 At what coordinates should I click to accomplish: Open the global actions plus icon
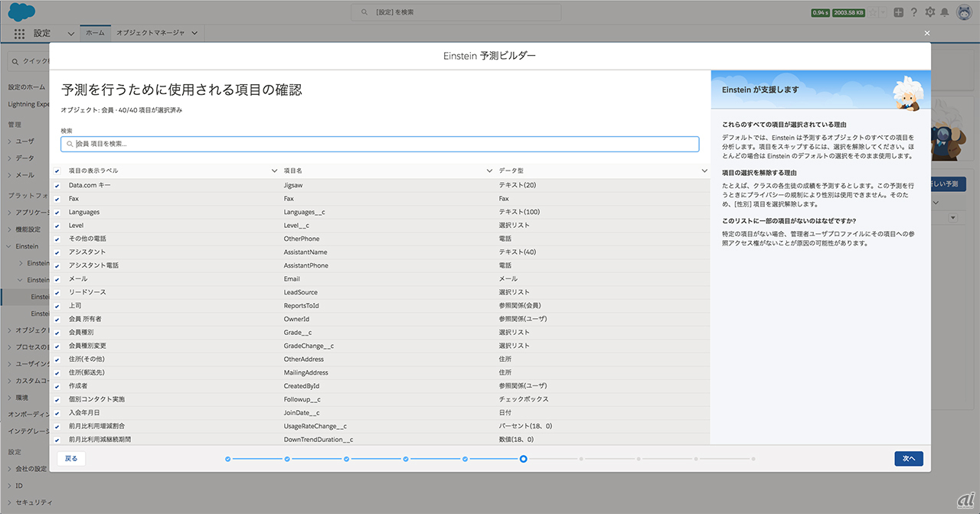point(898,12)
